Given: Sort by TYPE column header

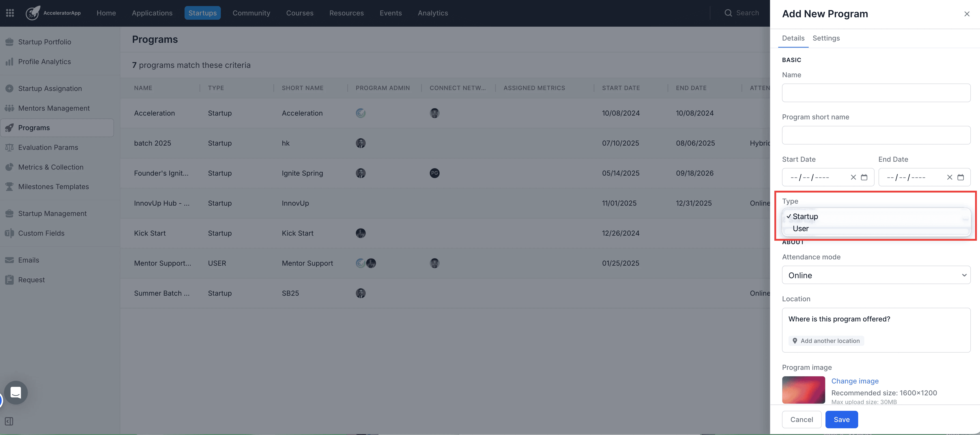Looking at the screenshot, I should pyautogui.click(x=216, y=88).
